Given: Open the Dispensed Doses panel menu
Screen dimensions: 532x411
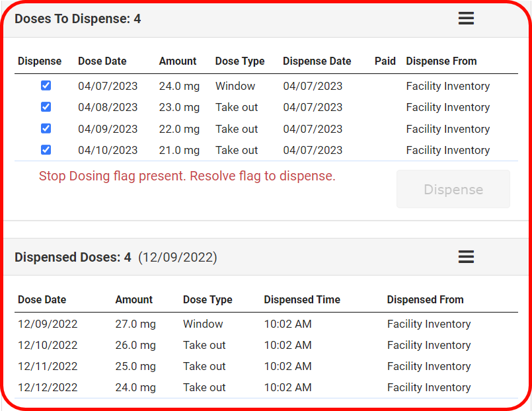Looking at the screenshot, I should pyautogui.click(x=466, y=257).
